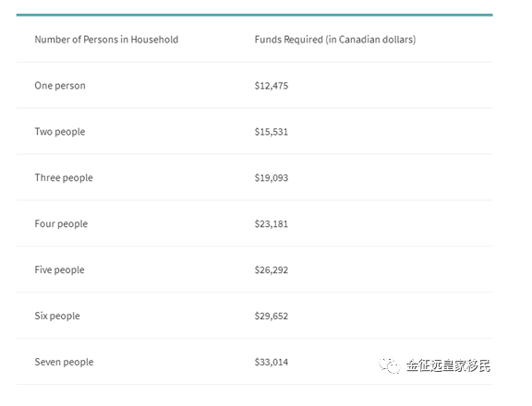Click the $15,531 value

[x=272, y=132]
